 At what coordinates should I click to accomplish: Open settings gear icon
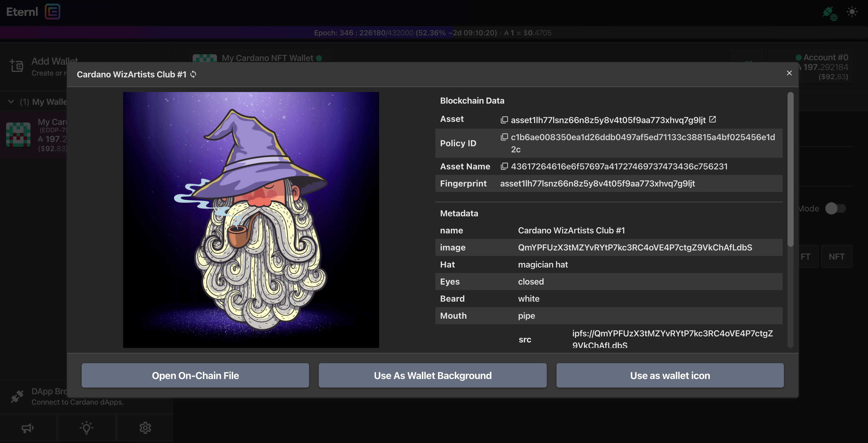[x=145, y=428]
